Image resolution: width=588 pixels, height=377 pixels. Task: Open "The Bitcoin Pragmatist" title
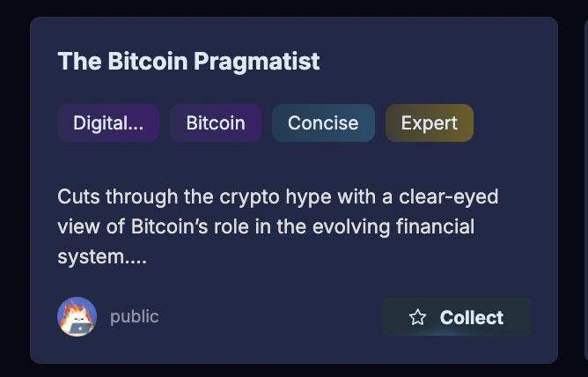(x=188, y=62)
